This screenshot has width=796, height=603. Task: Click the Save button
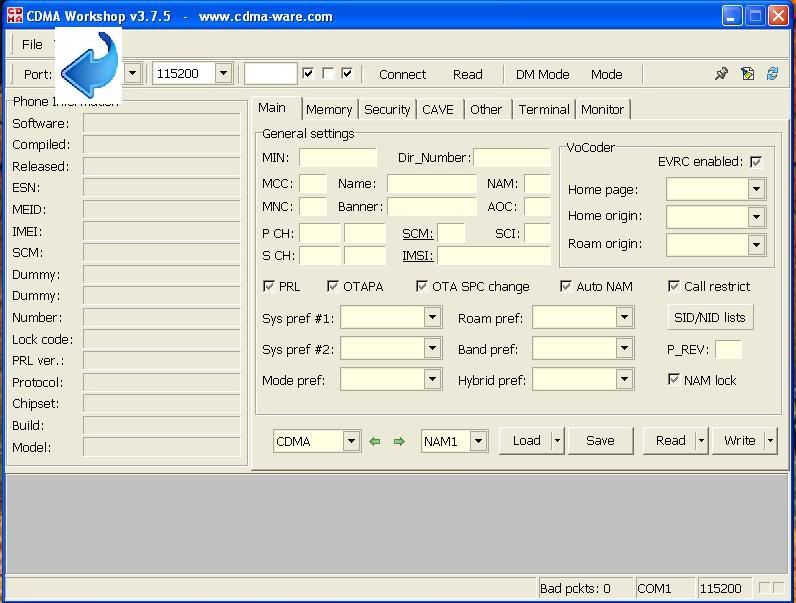click(x=600, y=441)
